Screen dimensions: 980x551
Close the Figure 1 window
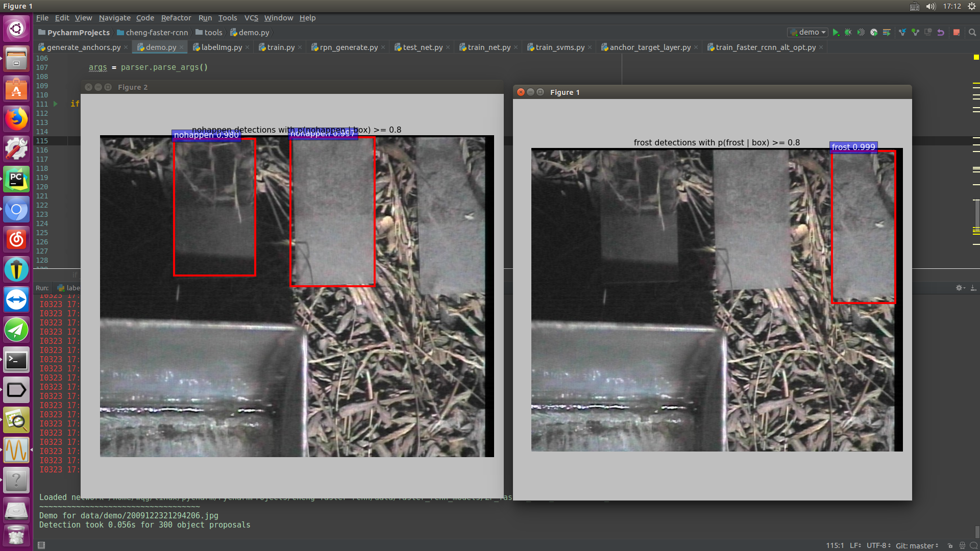[x=521, y=92]
